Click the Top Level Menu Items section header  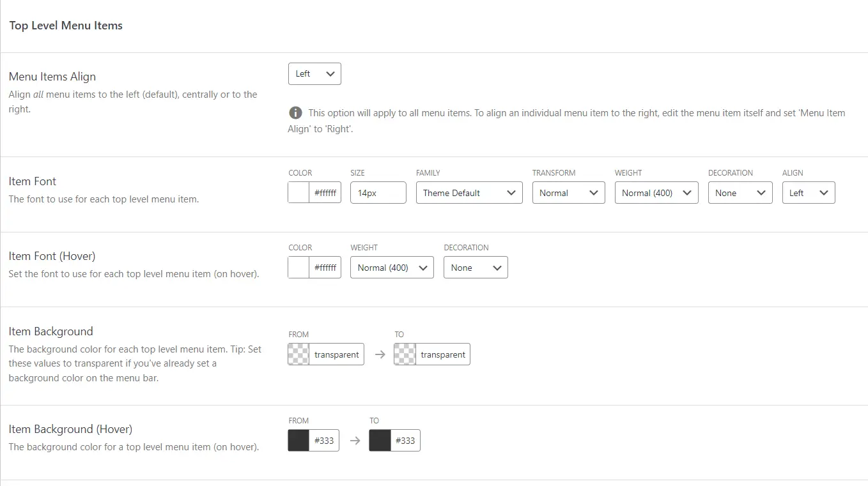point(66,26)
